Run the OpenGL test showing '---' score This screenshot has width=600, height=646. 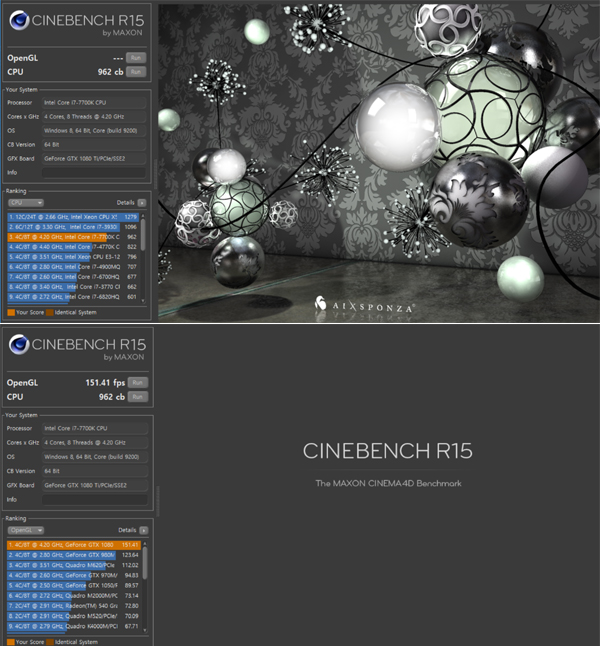pyautogui.click(x=136, y=58)
